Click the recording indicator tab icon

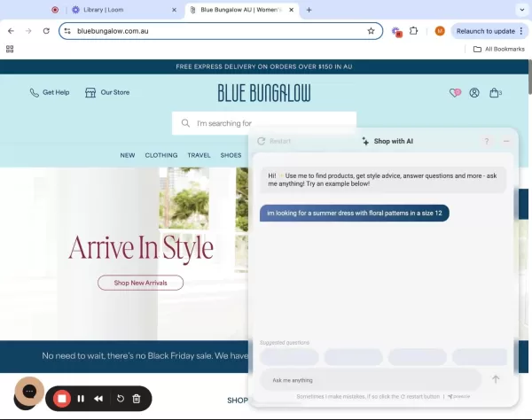coord(55,10)
